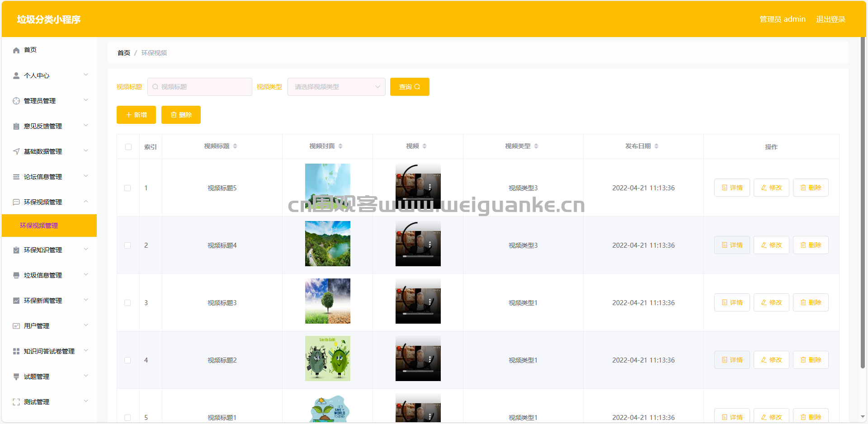The height and width of the screenshot is (424, 868).
Task: Click the home icon beside 首页
Action: click(16, 50)
